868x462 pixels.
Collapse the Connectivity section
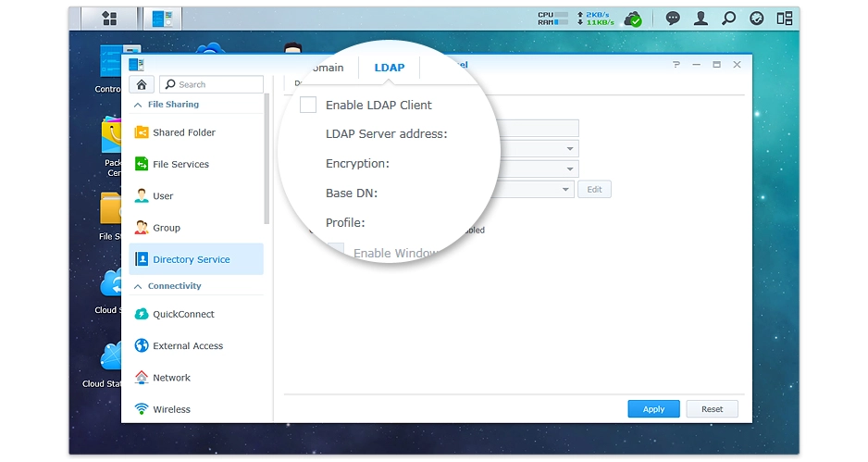click(196, 286)
